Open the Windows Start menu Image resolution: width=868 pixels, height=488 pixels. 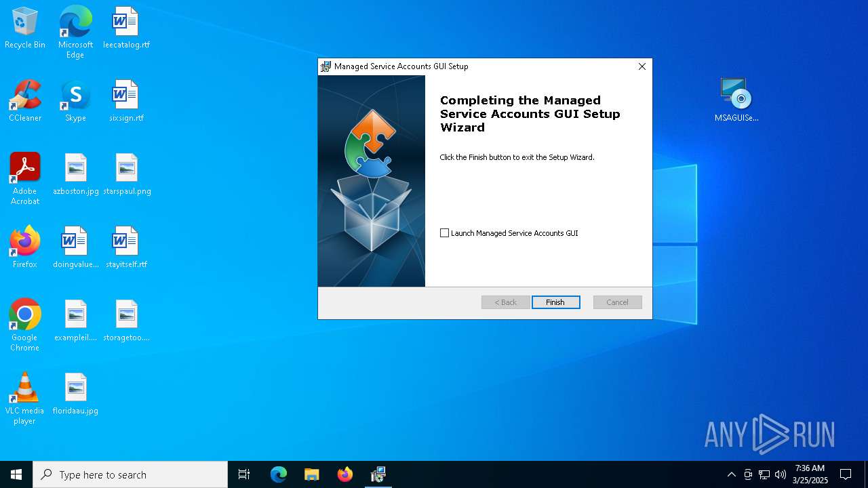(x=16, y=474)
